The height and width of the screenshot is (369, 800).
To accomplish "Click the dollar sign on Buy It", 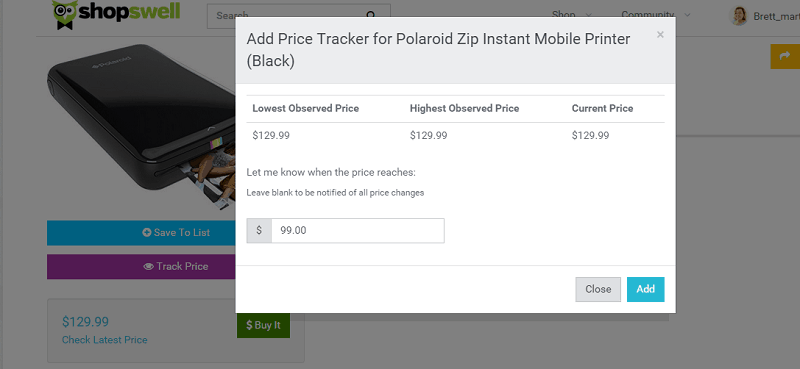I will (x=249, y=325).
